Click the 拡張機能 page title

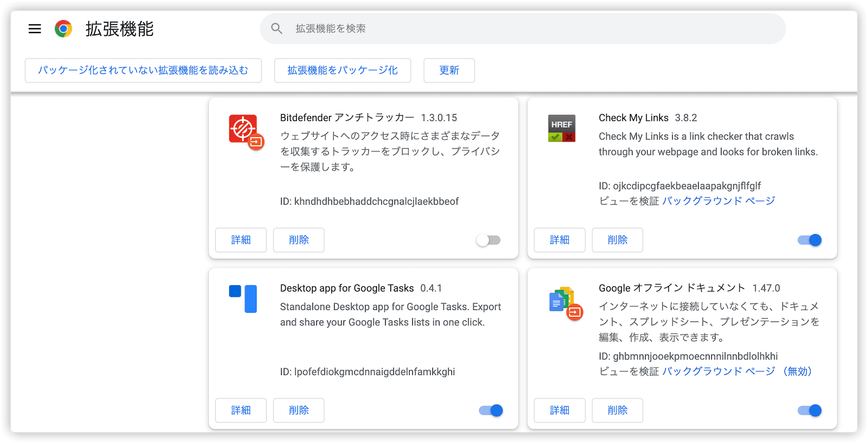(x=119, y=29)
